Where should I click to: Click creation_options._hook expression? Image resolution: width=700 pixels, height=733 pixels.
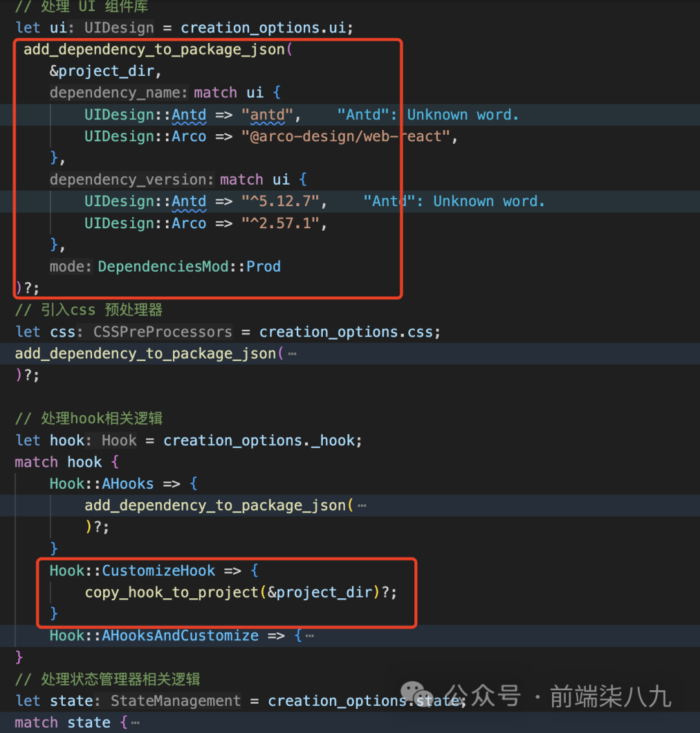point(259,440)
